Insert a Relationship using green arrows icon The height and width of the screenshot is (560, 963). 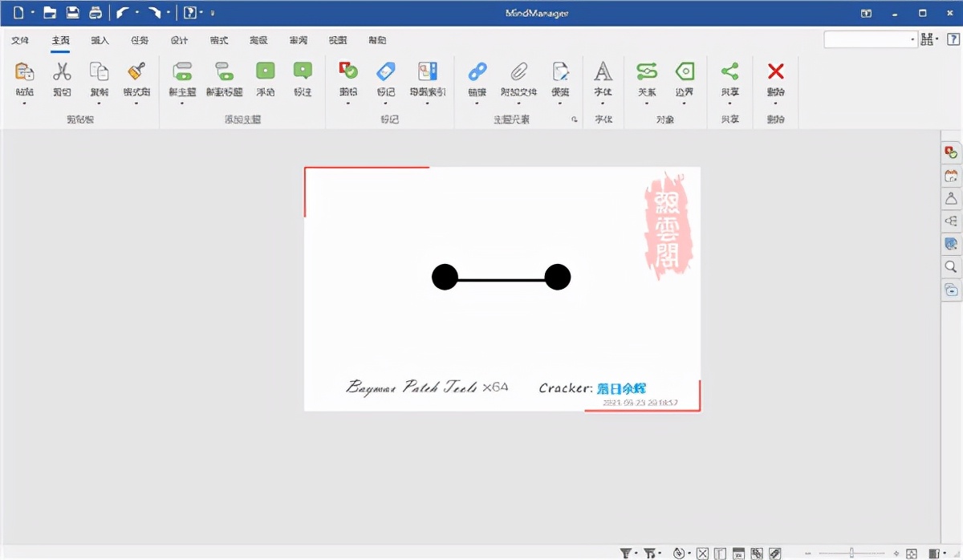pos(646,72)
